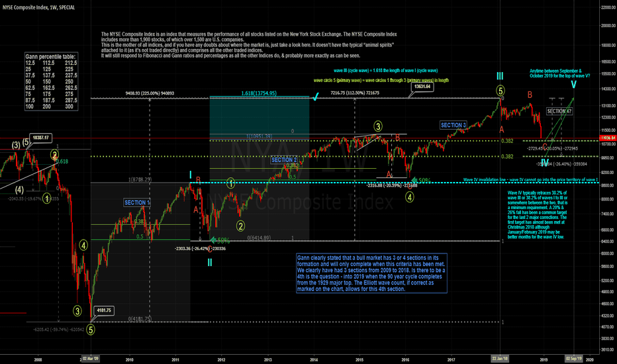Click the red B label above 2018 rally
Viewport: 617px width, 364px height.
click(530, 95)
